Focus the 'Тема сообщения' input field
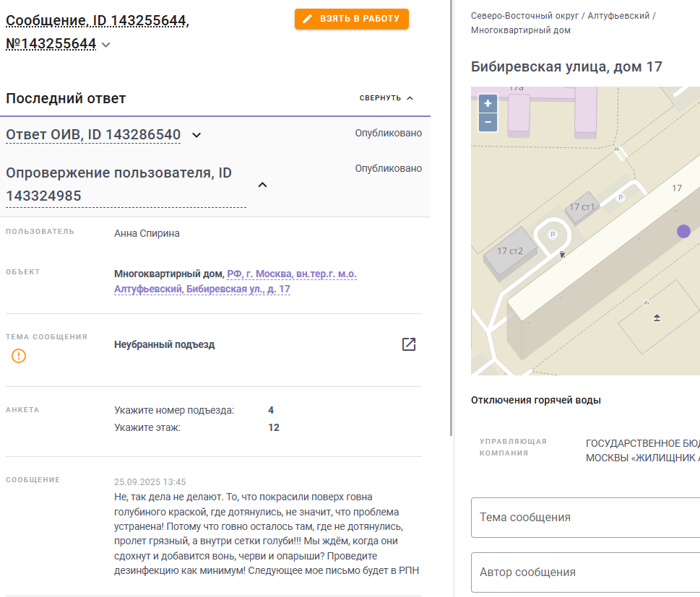 585,518
